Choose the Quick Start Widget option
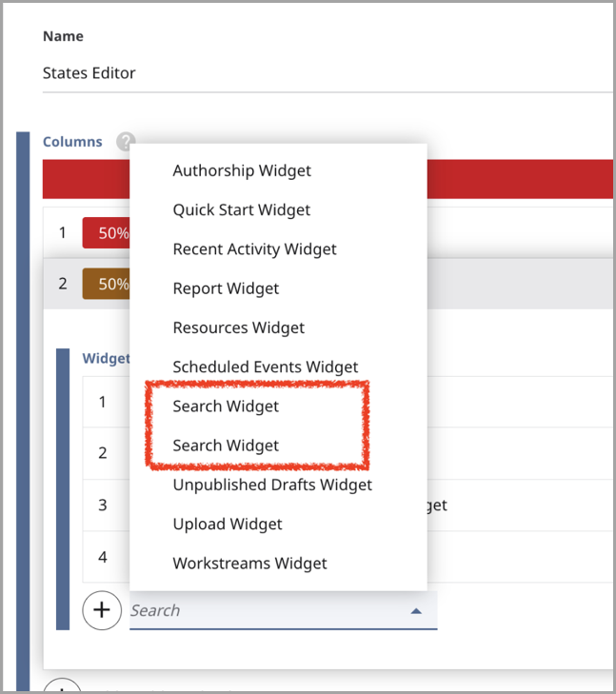 coord(242,210)
